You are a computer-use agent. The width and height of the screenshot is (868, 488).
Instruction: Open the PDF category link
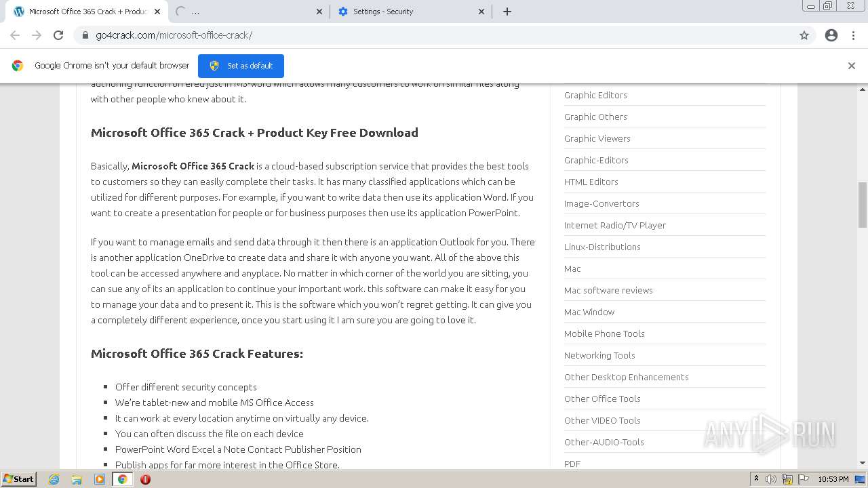pyautogui.click(x=572, y=464)
